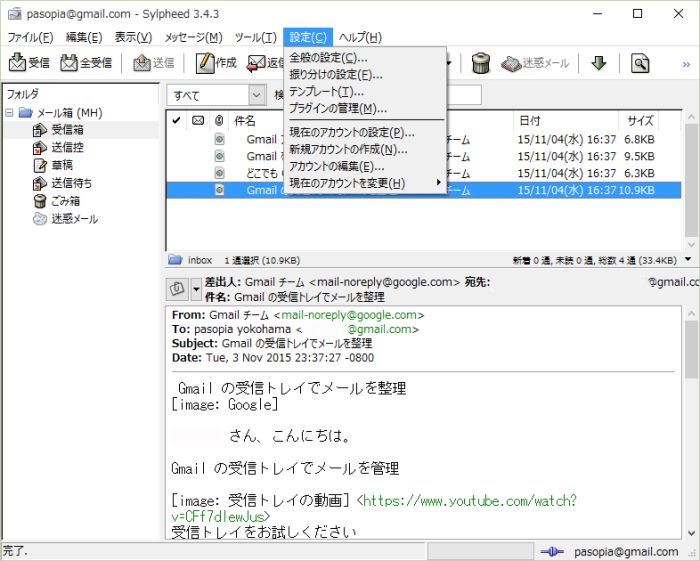Click the 全受信 (Receive all) toolbar icon
This screenshot has height=561, width=700.
click(87, 63)
